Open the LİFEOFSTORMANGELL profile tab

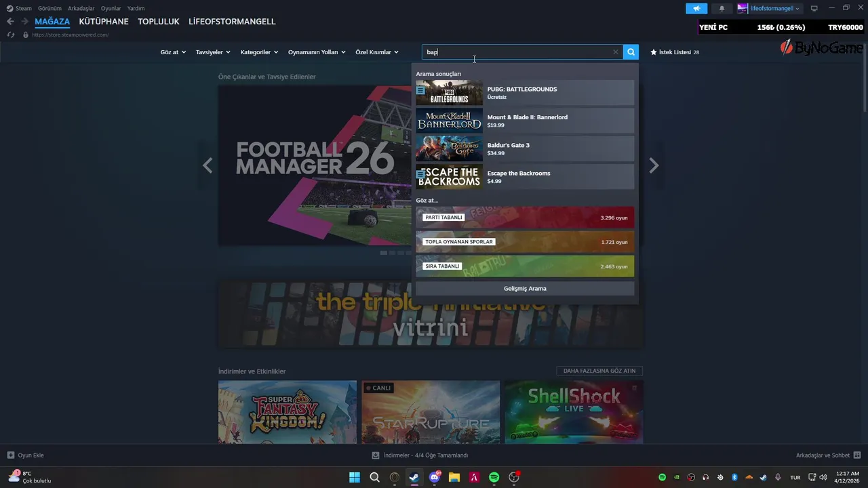[x=232, y=22]
